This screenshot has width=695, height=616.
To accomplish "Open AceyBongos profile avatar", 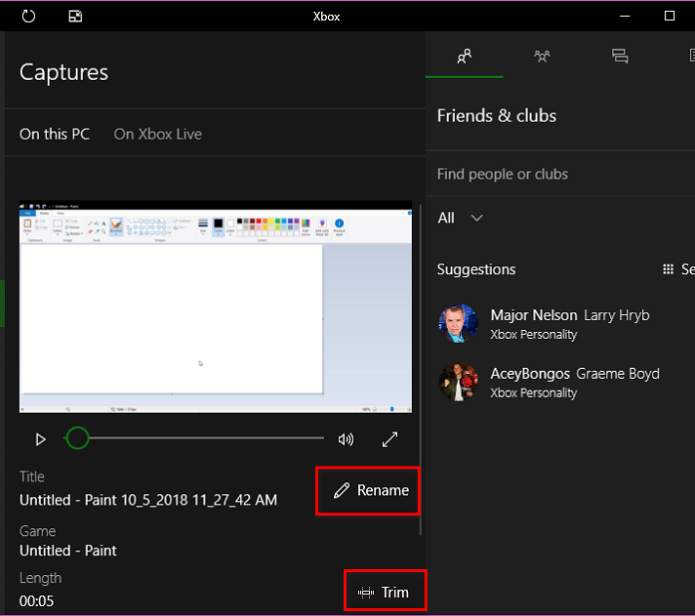I will pyautogui.click(x=459, y=382).
